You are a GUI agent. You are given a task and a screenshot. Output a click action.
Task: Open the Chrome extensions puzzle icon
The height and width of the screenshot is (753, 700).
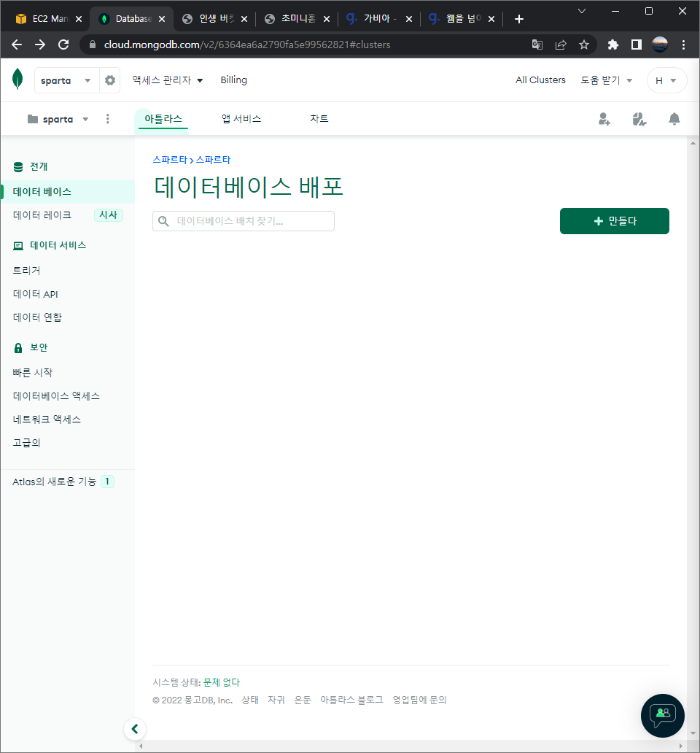click(612, 45)
